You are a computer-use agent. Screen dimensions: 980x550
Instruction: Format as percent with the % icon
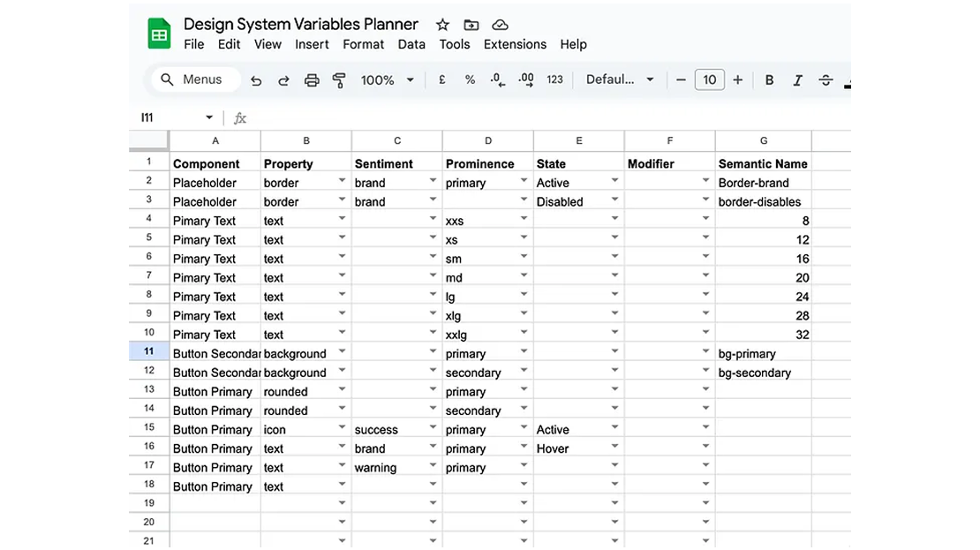pyautogui.click(x=470, y=79)
